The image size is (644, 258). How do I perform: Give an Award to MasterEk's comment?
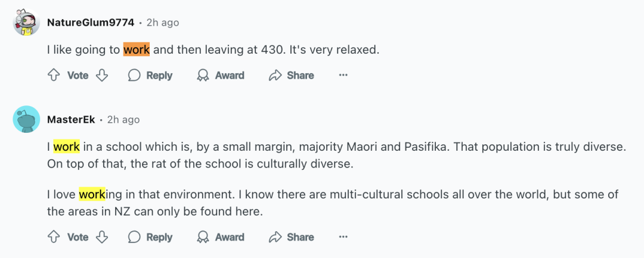[x=221, y=237]
